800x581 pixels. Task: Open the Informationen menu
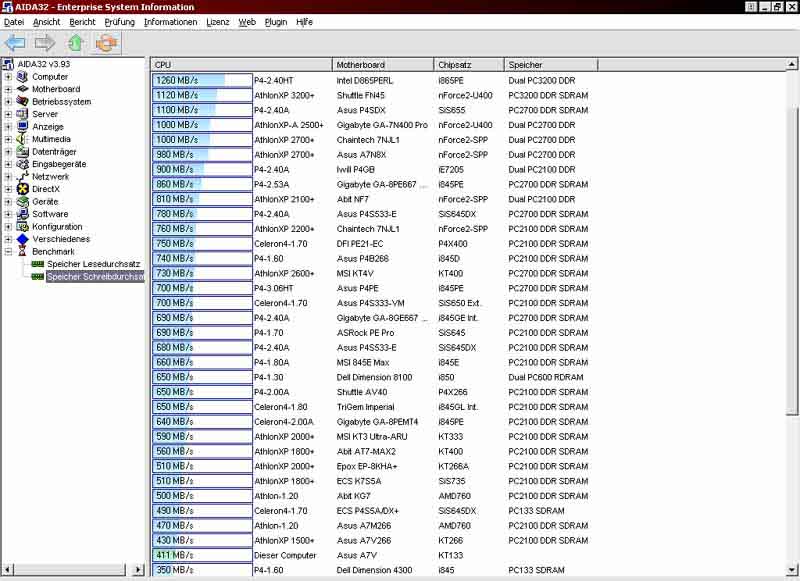point(170,22)
